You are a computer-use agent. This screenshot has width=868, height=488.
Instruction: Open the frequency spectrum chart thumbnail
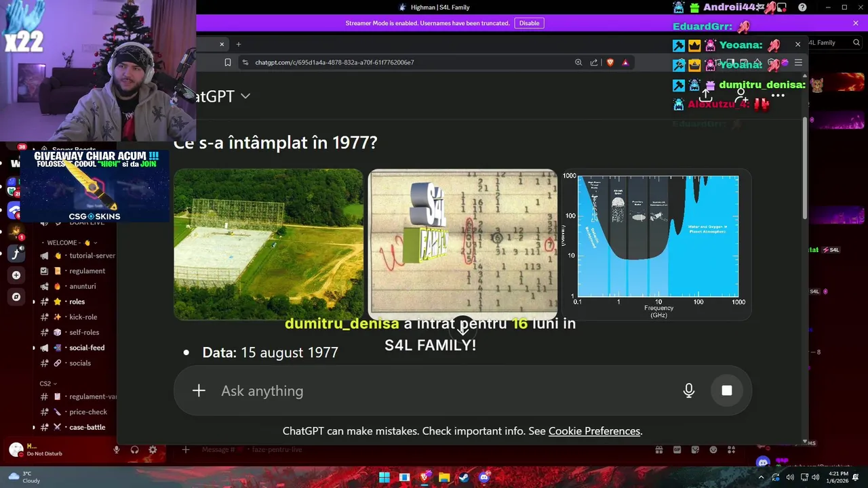(656, 244)
